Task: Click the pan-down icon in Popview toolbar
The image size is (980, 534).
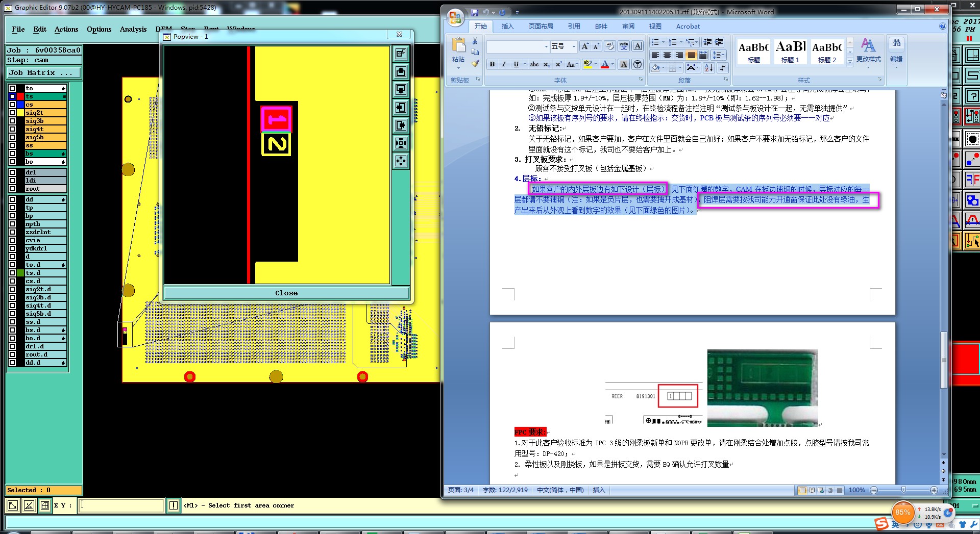Action: pos(401,90)
